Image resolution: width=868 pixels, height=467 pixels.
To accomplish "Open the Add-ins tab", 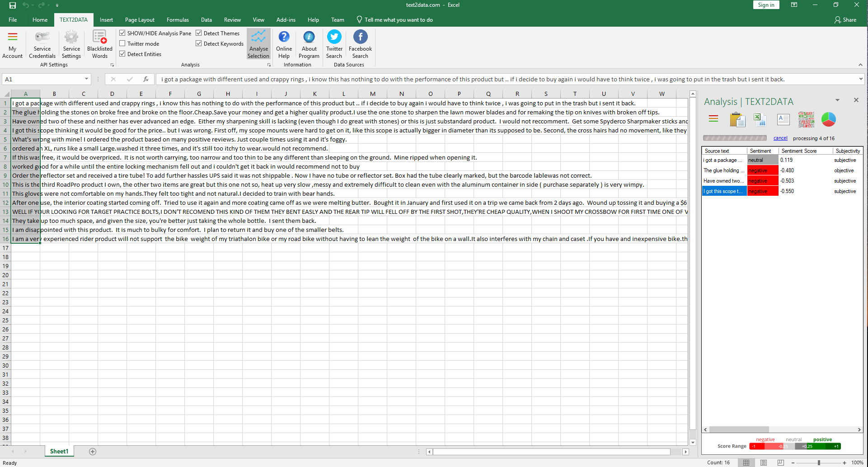I will pos(286,20).
